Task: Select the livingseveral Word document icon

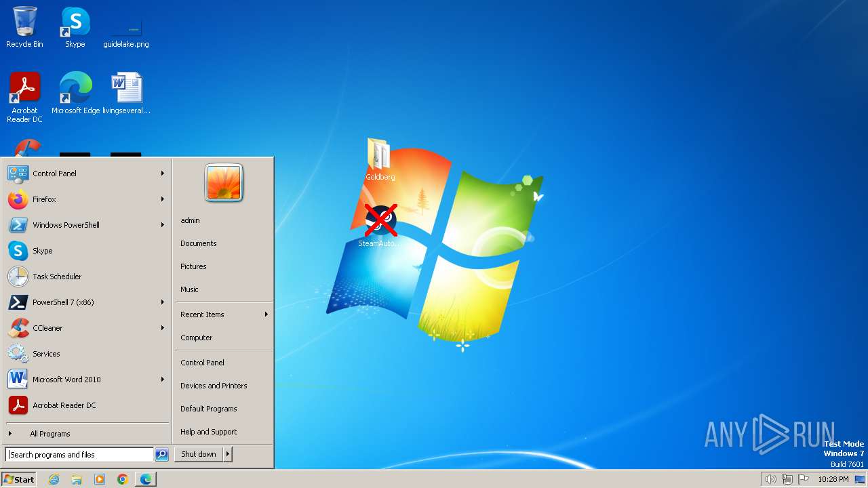Action: [x=126, y=93]
